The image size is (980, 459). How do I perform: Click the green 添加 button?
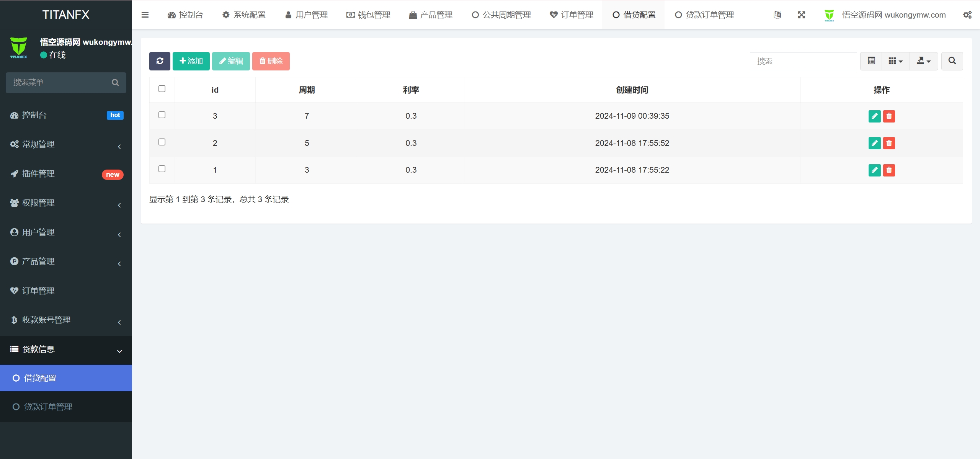[x=191, y=61]
